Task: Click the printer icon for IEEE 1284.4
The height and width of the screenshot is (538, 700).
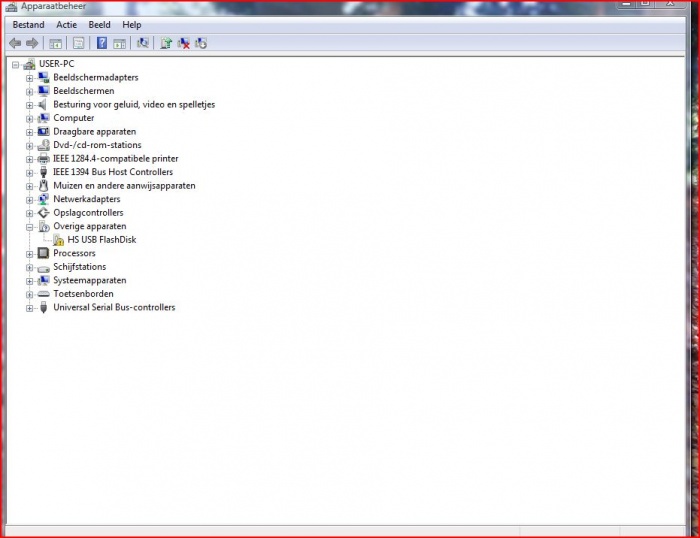Action: tap(43, 158)
